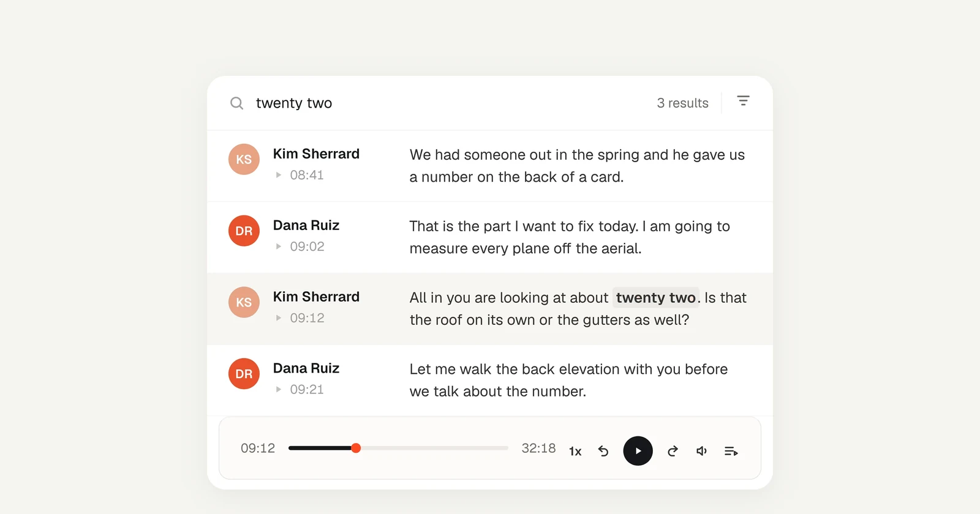The width and height of the screenshot is (980, 514).
Task: Skip backward with the rewind icon
Action: click(603, 451)
